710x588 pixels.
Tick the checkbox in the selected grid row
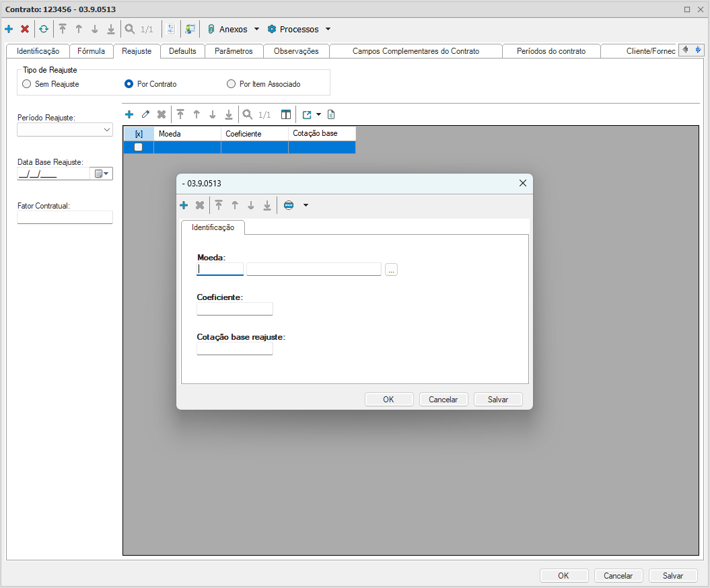click(x=139, y=147)
